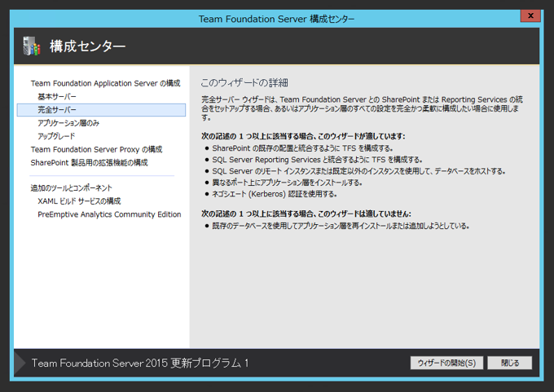
Task: Click the footer arrow left of Team Foundation Server 2015
Action: click(x=20, y=363)
